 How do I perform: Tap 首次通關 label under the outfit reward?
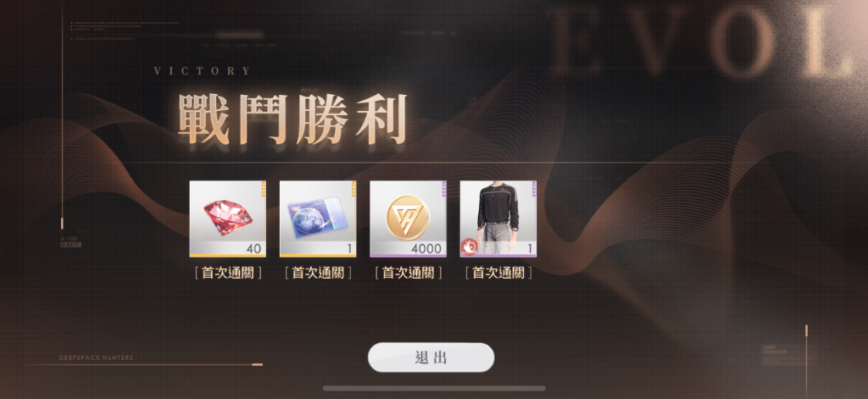498,273
